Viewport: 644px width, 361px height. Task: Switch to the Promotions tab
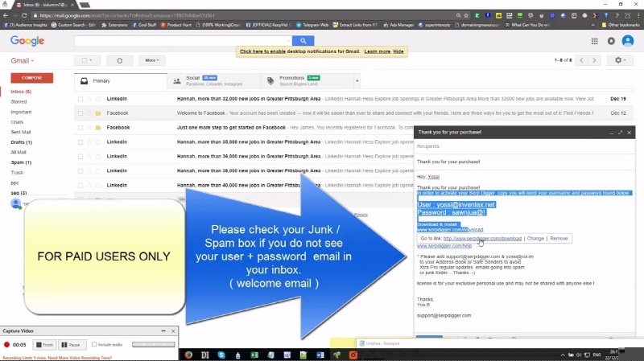pos(308,81)
